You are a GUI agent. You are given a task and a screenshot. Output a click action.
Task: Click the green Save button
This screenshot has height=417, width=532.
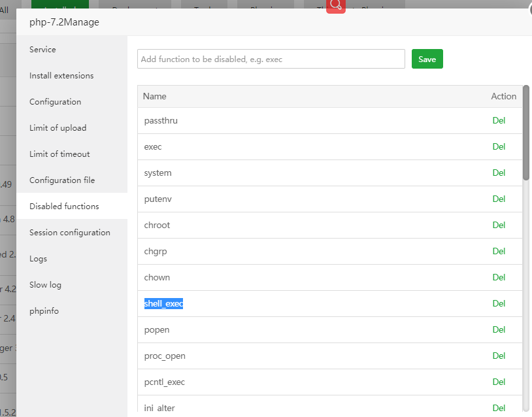click(427, 59)
